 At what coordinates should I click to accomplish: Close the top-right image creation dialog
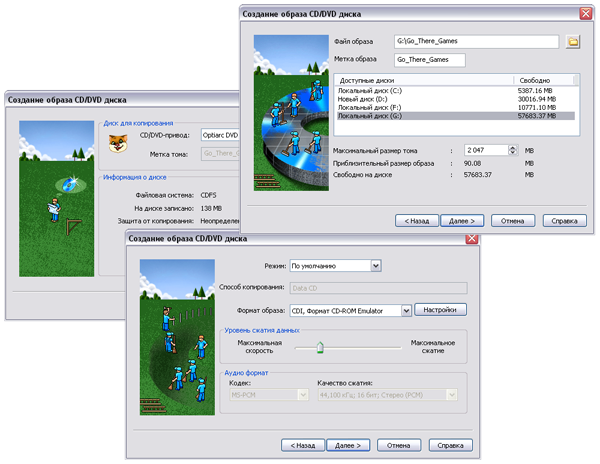click(x=585, y=14)
